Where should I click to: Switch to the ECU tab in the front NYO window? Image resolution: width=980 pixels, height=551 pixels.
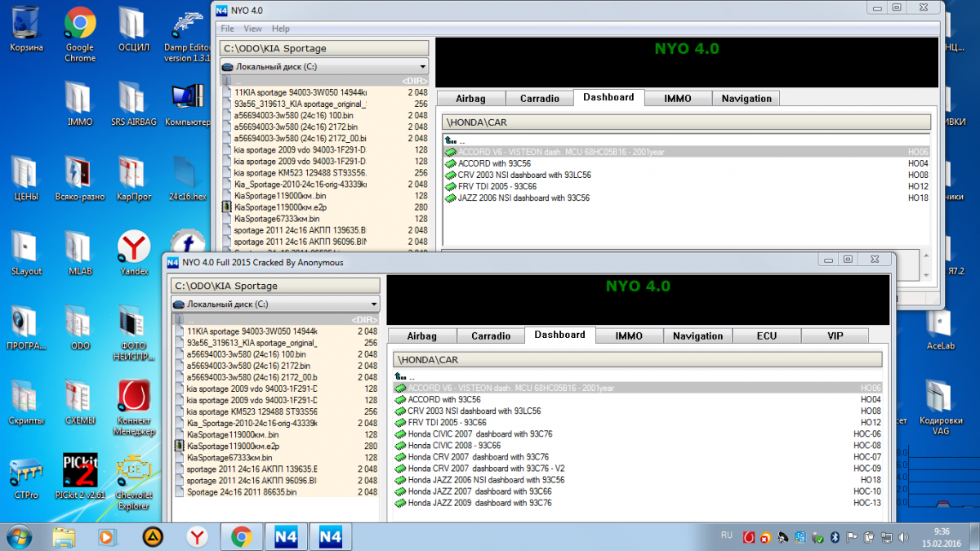pyautogui.click(x=767, y=335)
